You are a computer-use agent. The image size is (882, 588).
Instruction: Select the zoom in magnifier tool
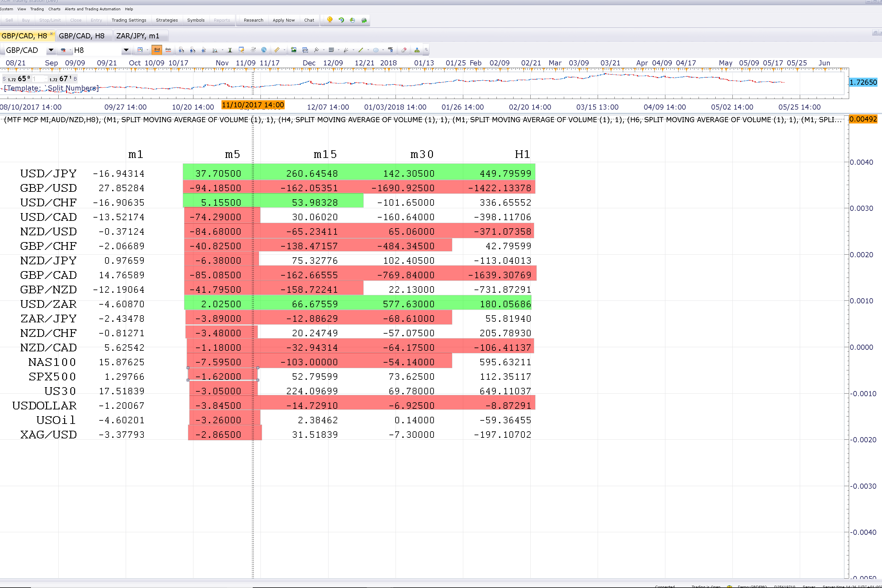click(x=181, y=50)
